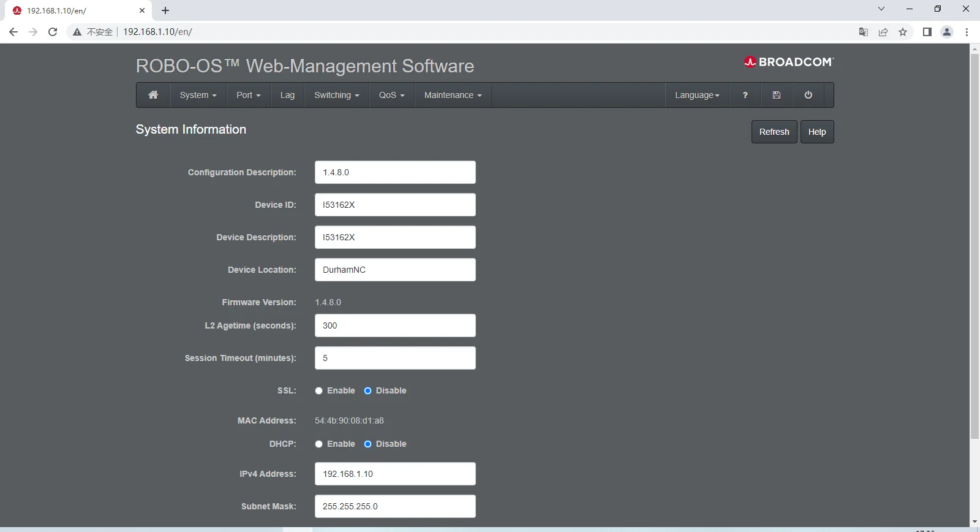Click the Configuration Description field
This screenshot has height=532, width=980.
[x=395, y=172]
